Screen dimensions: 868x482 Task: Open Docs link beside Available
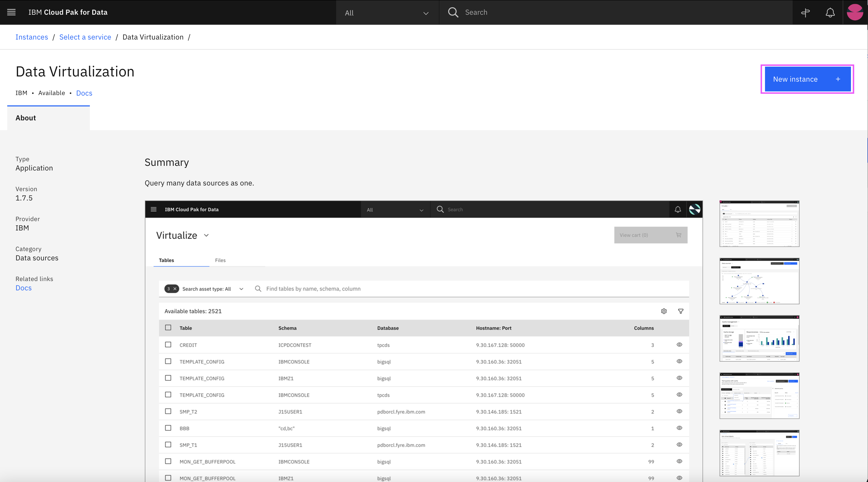coord(84,93)
